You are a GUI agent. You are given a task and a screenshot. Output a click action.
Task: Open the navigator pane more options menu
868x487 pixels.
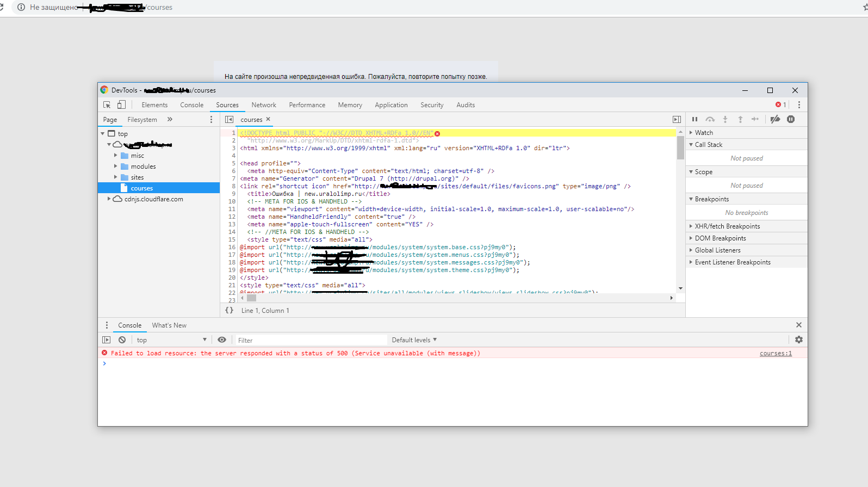(x=212, y=119)
